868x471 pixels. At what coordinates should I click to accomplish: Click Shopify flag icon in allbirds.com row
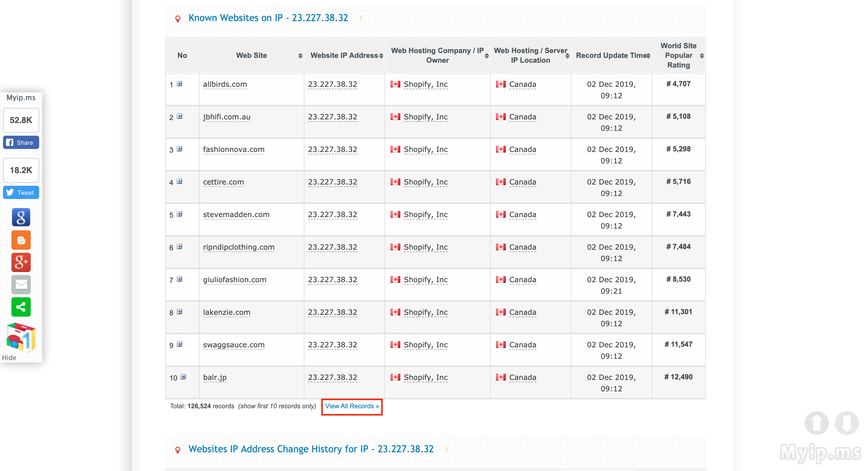pyautogui.click(x=395, y=84)
